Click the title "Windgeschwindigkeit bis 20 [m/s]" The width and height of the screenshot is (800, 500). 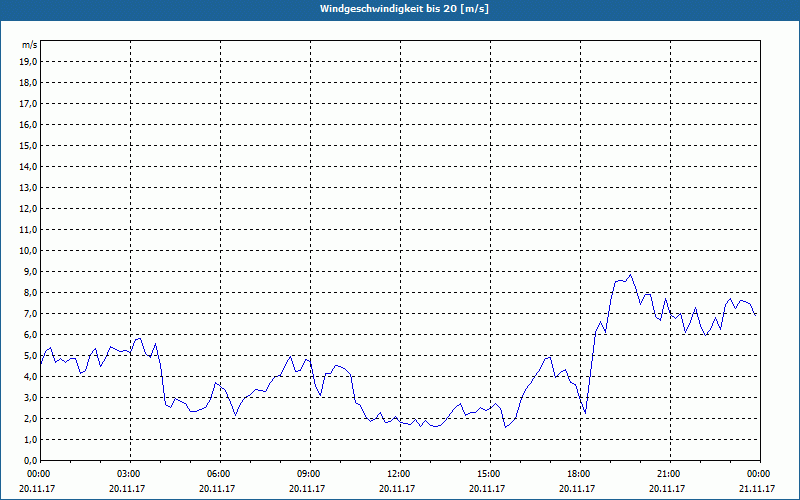tap(404, 9)
